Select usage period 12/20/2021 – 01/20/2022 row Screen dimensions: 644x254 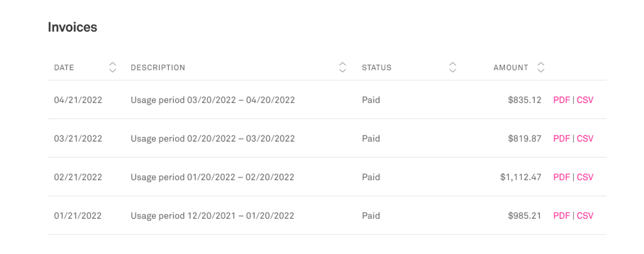pos(327,215)
